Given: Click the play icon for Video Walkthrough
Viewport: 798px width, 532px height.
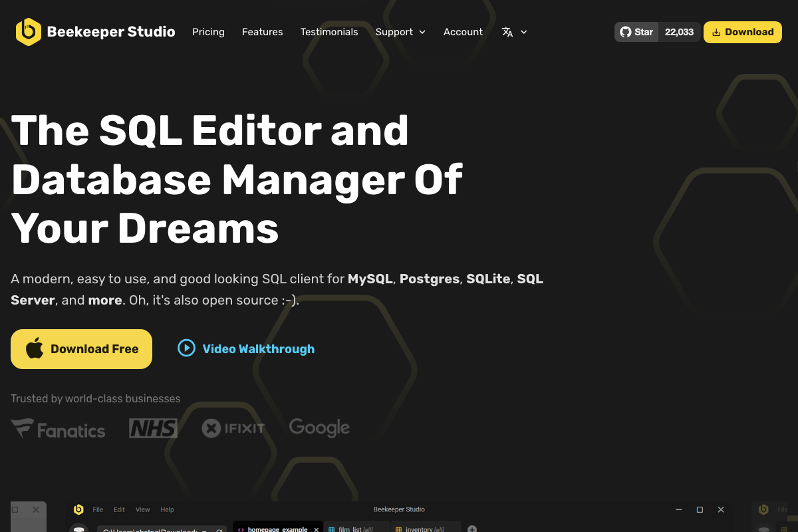Looking at the screenshot, I should [x=186, y=348].
